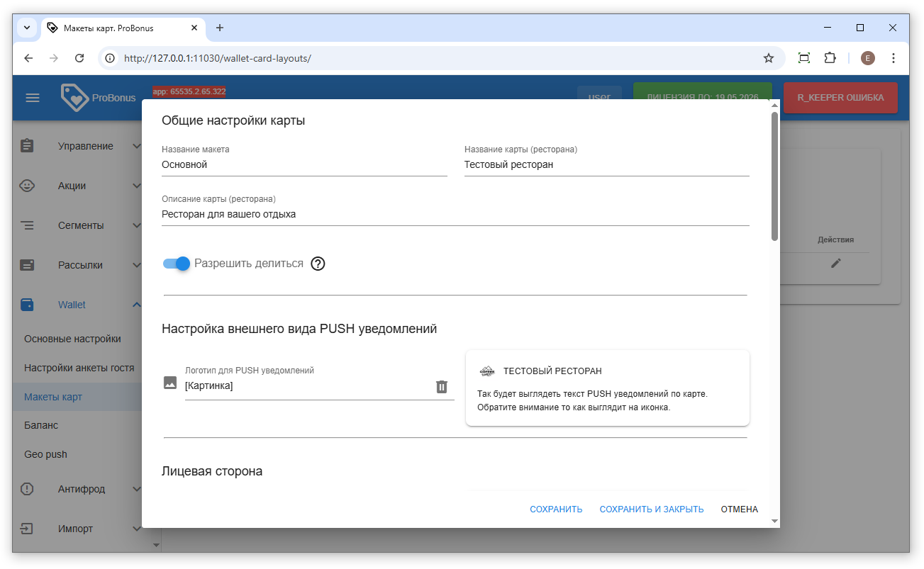
Task: Click the Название макета input field
Action: (304, 164)
